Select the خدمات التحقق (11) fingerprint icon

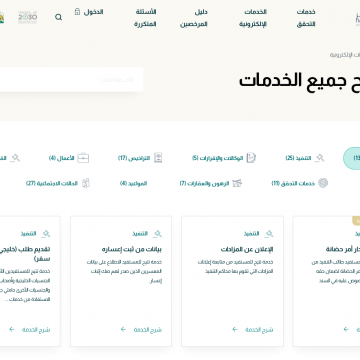click(323, 183)
